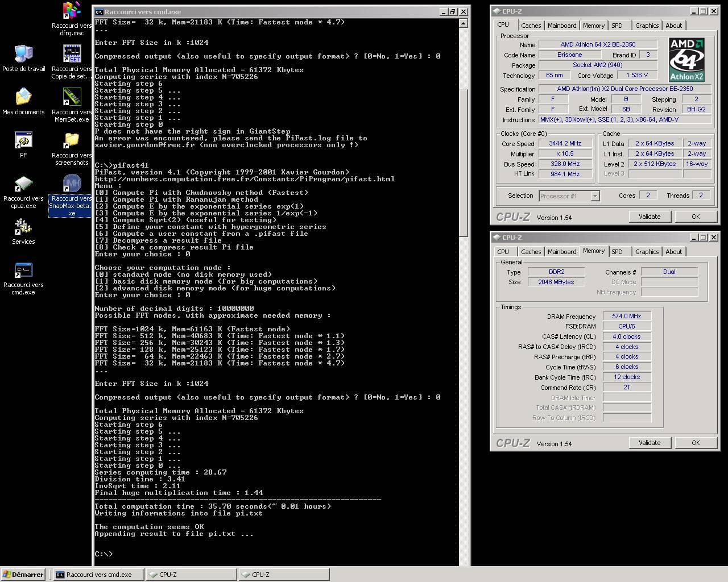The height and width of the screenshot is (582, 728).
Task: Switch to CPU tab in lower CPU-Z
Action: click(x=503, y=252)
